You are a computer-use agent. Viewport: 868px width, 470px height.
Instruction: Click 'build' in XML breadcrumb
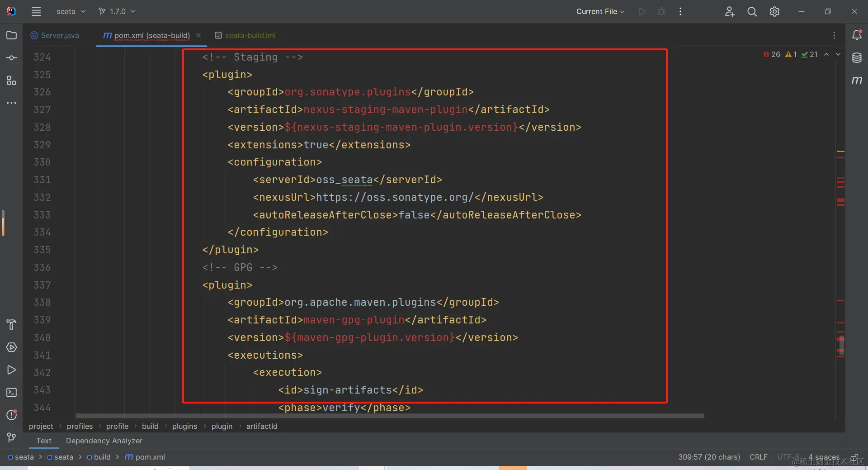(150, 427)
